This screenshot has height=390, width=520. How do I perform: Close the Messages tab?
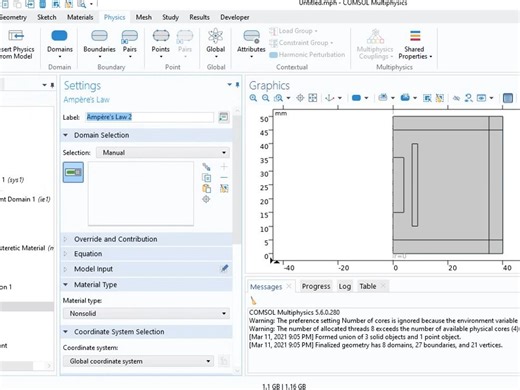coord(289,286)
